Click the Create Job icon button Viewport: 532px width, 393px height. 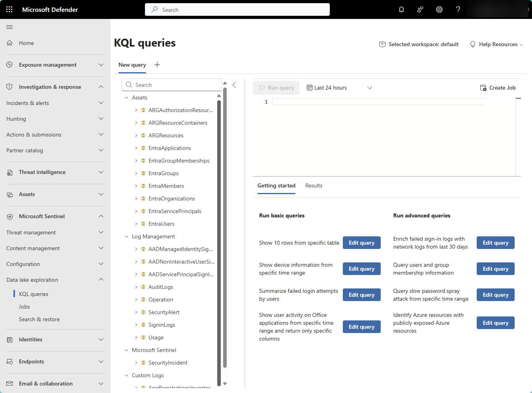point(498,88)
